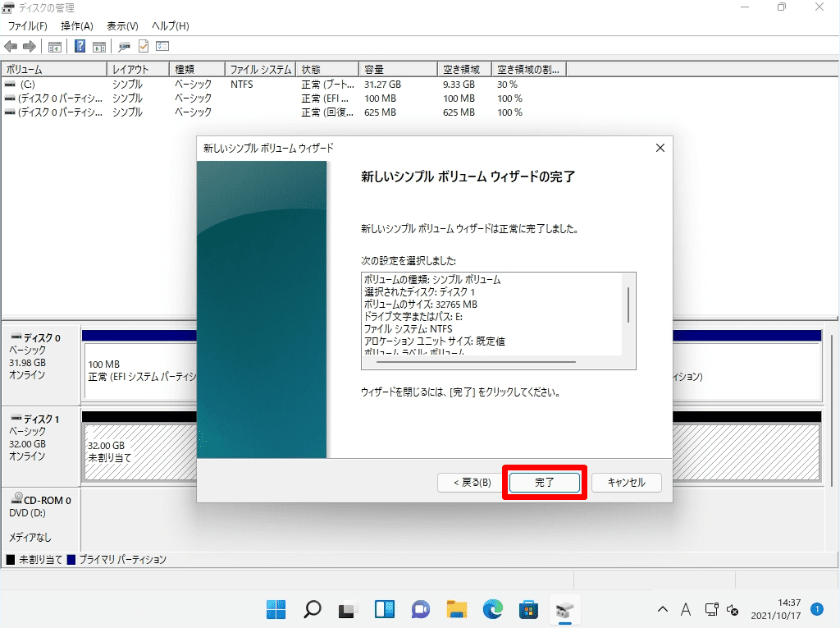Image resolution: width=840 pixels, height=628 pixels.
Task: Click the IME A input indicator
Action: pos(686,609)
